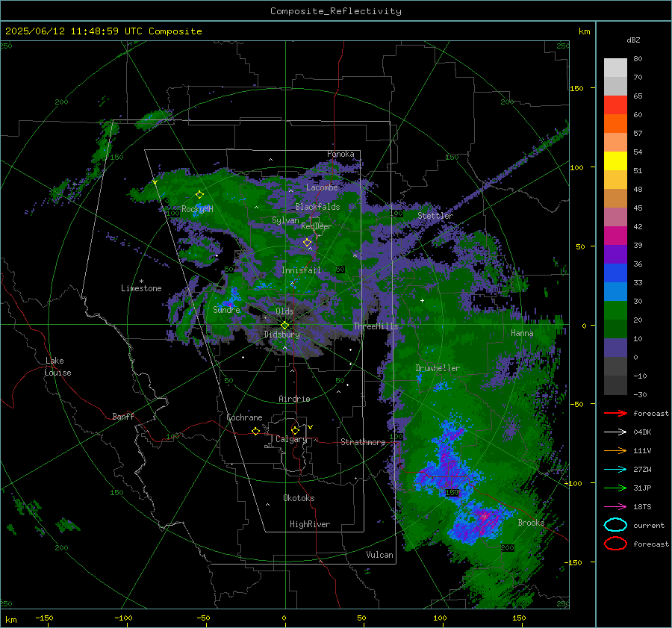Click the -150 tick on bottom axis

coord(44,618)
